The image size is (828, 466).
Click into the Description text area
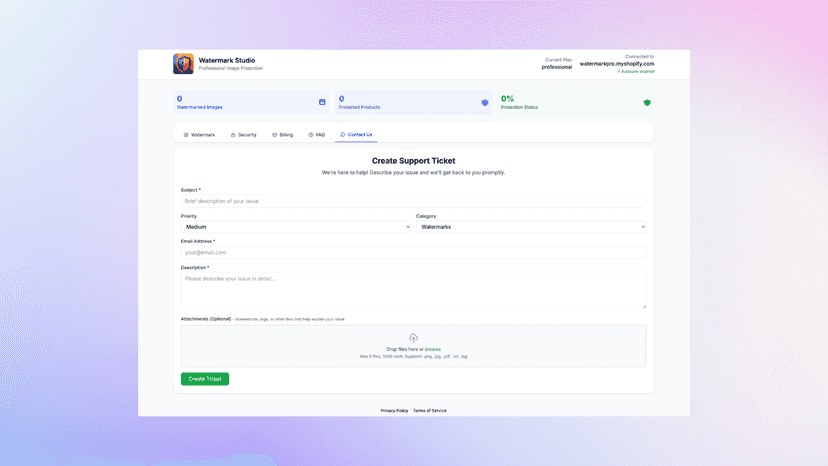point(413,290)
